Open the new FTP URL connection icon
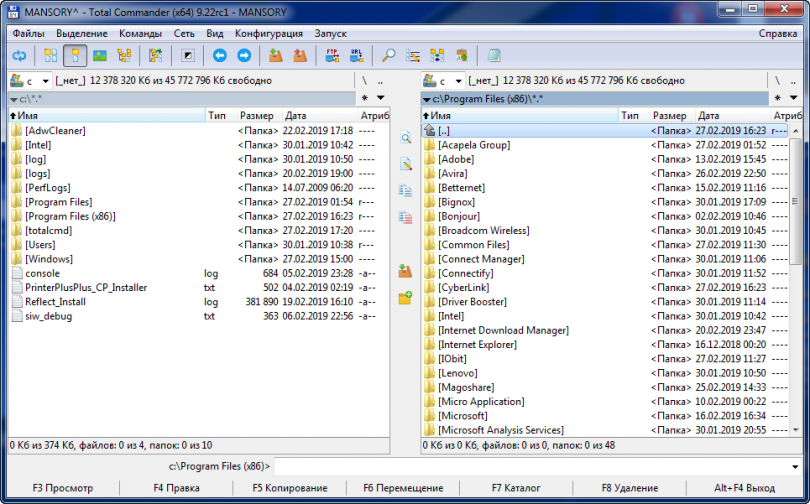This screenshot has width=810, height=504. pyautogui.click(x=356, y=56)
